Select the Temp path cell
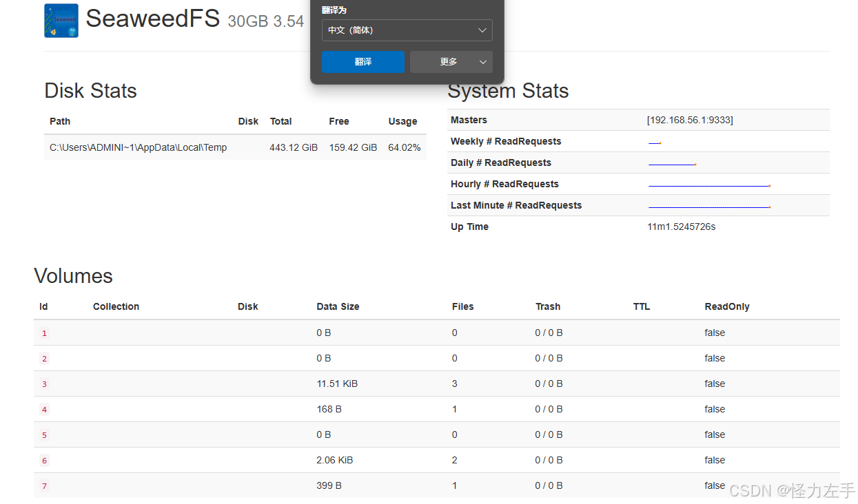 138,147
